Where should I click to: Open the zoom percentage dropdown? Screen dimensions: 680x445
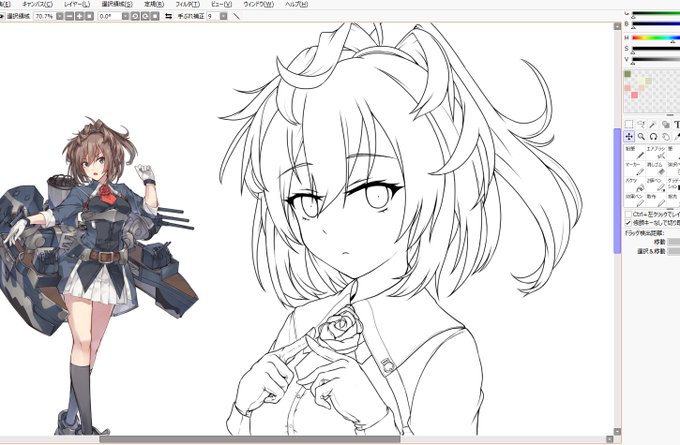[x=59, y=16]
